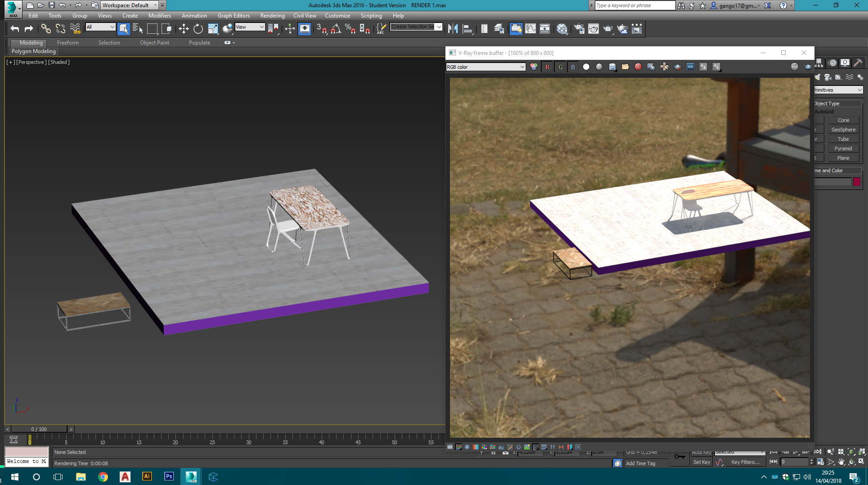Open the Workspace: Default dropdown

130,5
